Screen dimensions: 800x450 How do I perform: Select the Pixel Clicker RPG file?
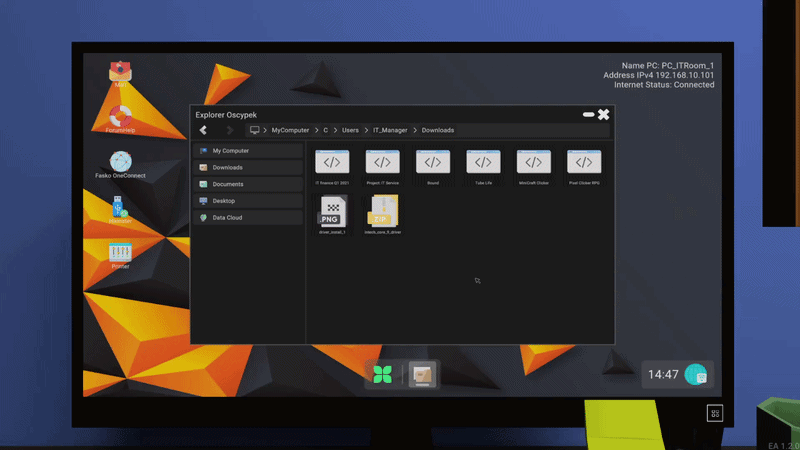click(584, 167)
